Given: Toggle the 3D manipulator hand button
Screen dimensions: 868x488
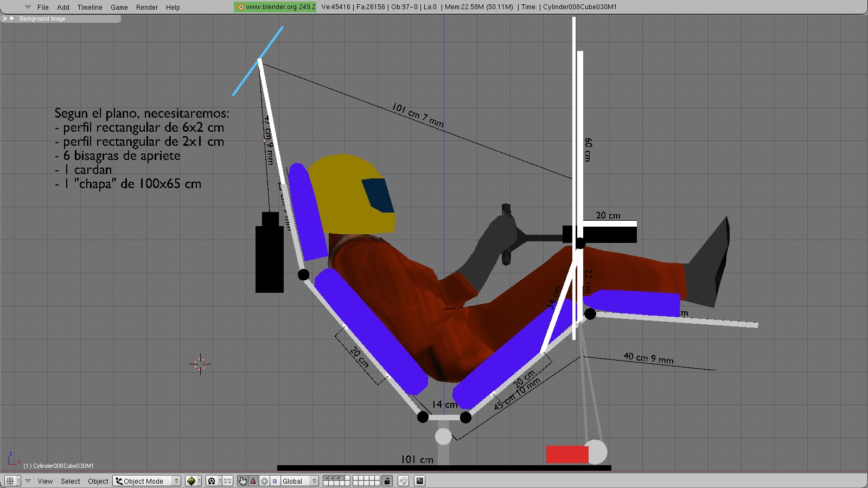Looking at the screenshot, I should [x=242, y=481].
